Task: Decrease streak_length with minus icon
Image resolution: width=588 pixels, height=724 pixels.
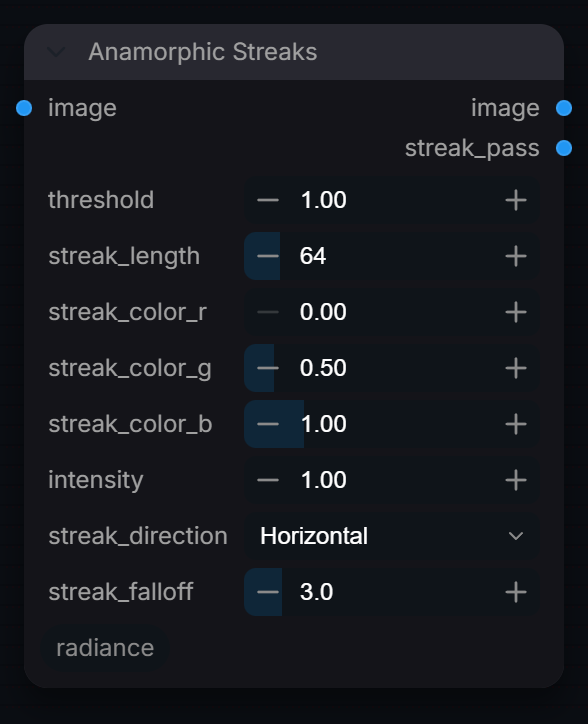Action: pos(268,256)
